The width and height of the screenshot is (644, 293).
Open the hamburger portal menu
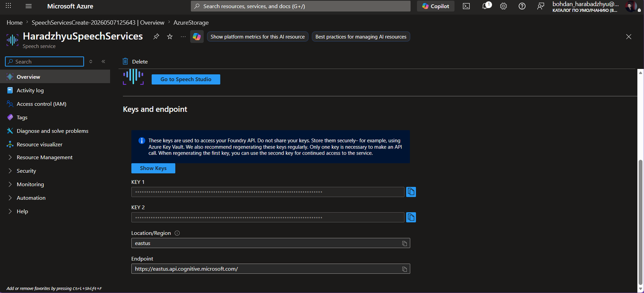(x=28, y=6)
